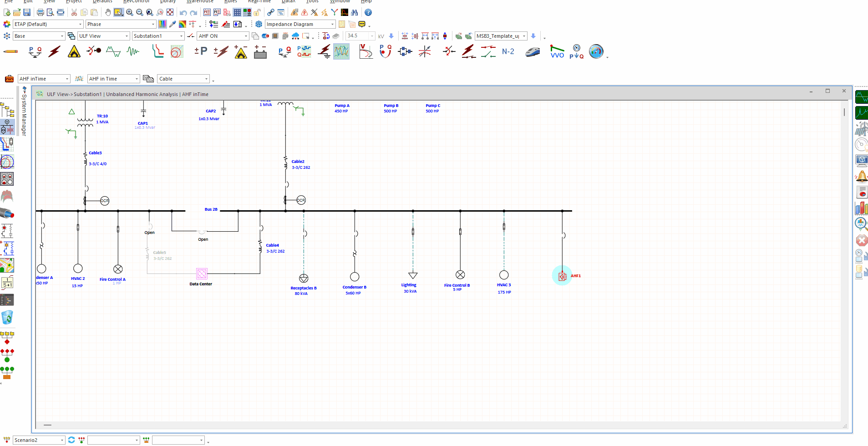Toggle the one-line diagram view sidebar button
Viewport: 868px width, 446px height.
tap(7, 127)
